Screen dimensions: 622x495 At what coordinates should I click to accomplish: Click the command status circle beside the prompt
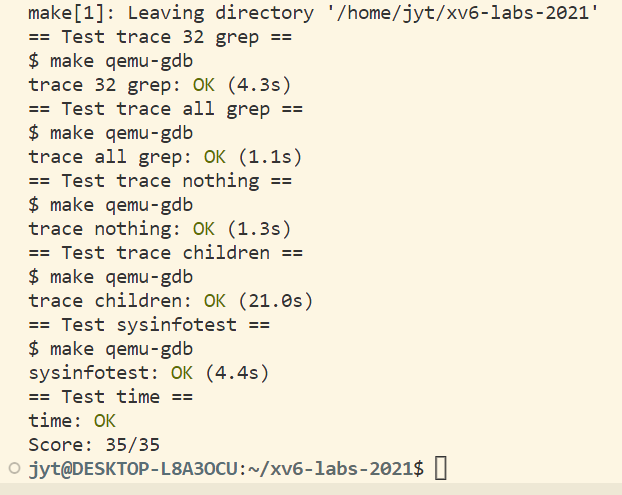(x=12, y=468)
